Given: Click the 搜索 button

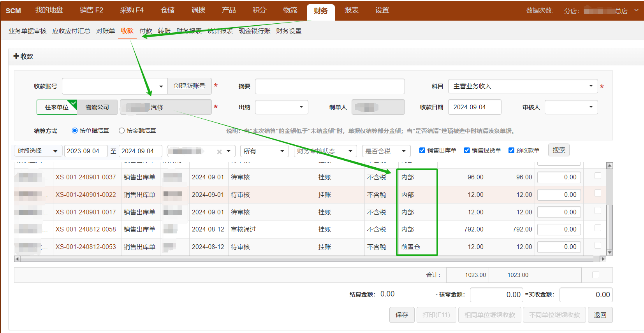Looking at the screenshot, I should point(558,150).
